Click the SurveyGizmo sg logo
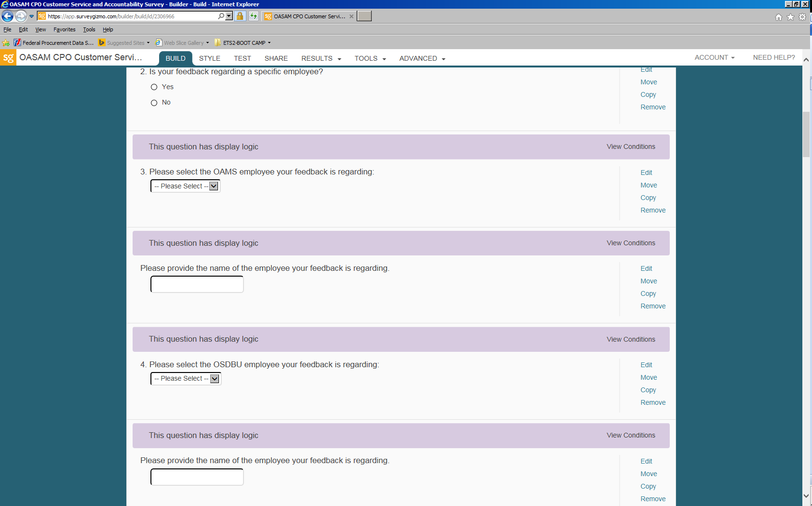The image size is (812, 506). (x=8, y=58)
